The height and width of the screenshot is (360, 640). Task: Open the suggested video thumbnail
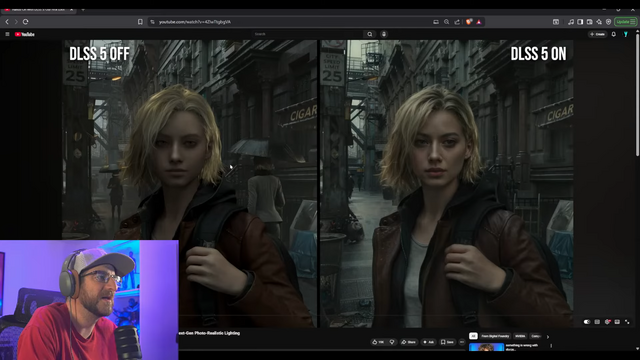(x=486, y=347)
